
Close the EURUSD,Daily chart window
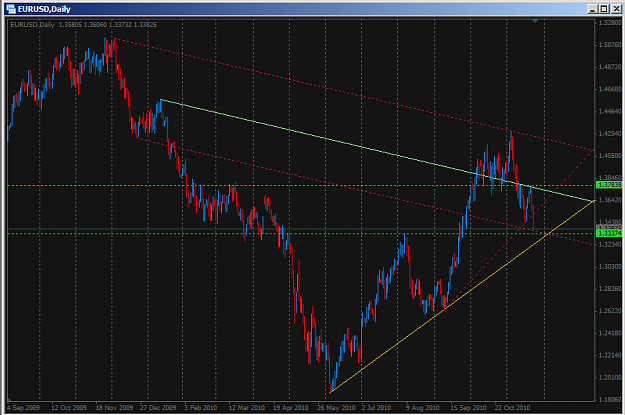click(x=616, y=8)
